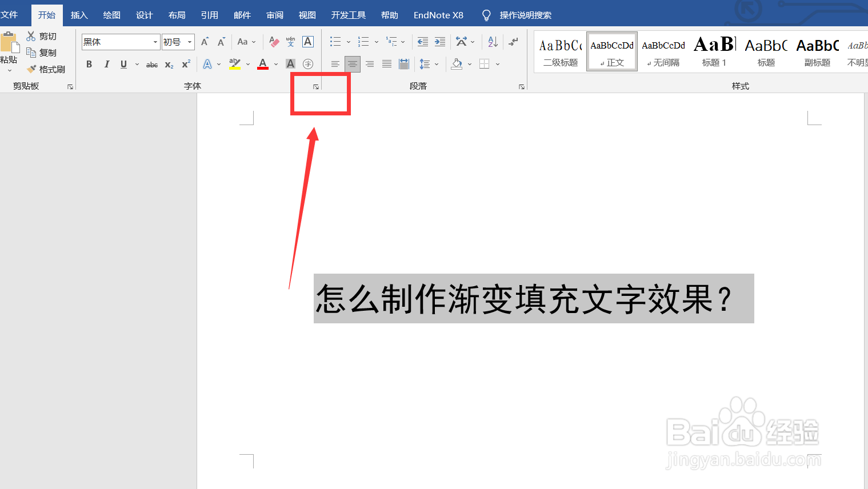Align text left

point(335,64)
